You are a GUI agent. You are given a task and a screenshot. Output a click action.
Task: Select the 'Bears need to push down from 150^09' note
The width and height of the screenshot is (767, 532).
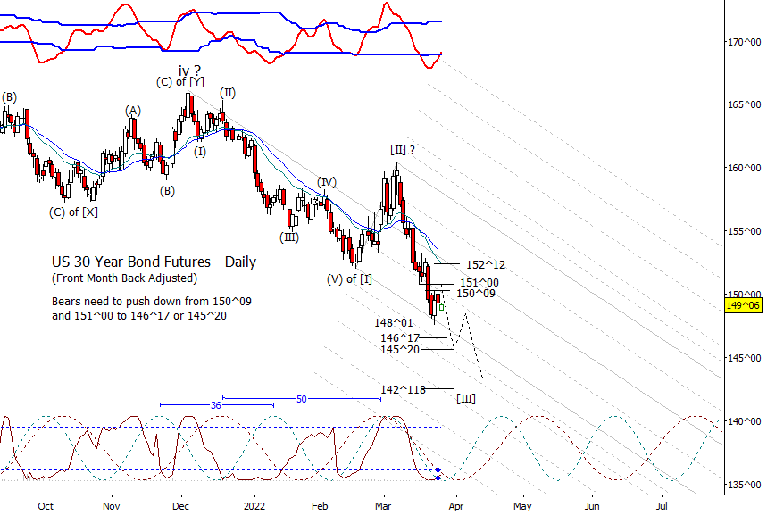pos(152,301)
